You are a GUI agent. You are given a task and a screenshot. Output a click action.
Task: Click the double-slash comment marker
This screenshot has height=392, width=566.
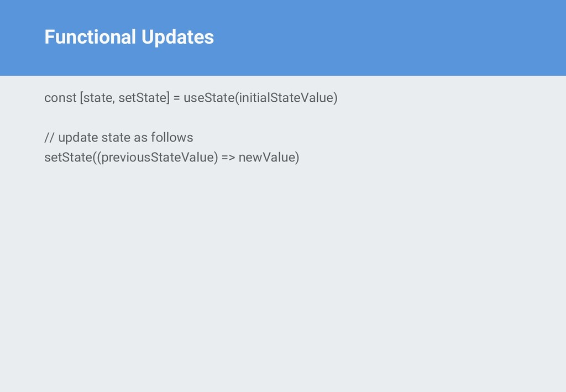tap(49, 137)
